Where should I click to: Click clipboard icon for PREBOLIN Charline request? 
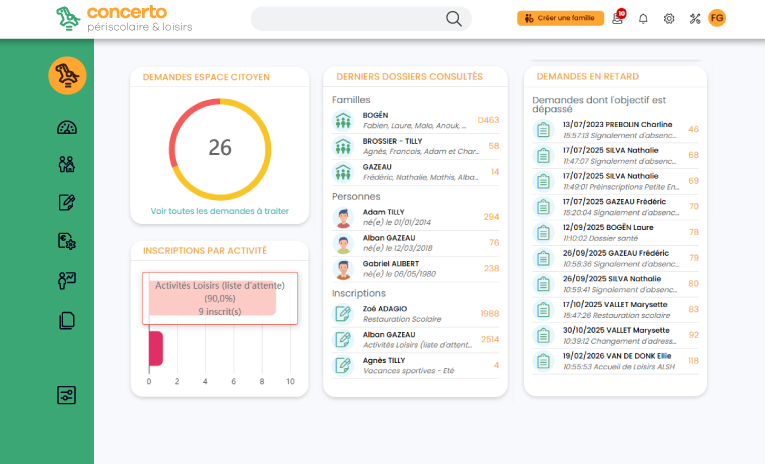click(543, 130)
